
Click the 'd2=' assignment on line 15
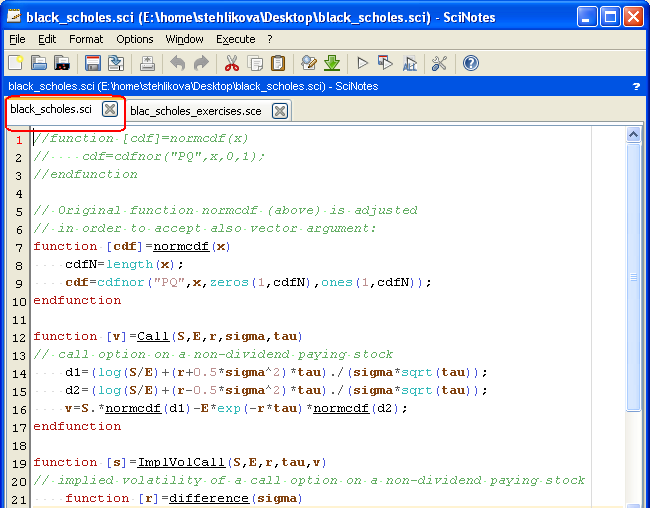(x=77, y=391)
